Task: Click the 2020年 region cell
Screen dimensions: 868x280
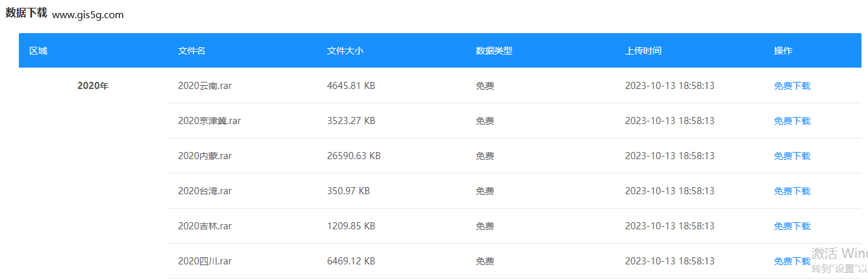Action: (93, 86)
